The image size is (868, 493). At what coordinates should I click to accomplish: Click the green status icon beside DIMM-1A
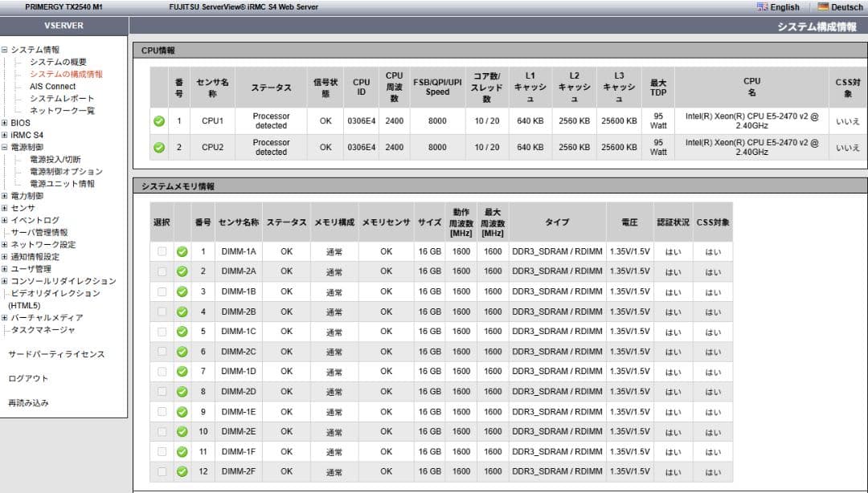[x=181, y=251]
